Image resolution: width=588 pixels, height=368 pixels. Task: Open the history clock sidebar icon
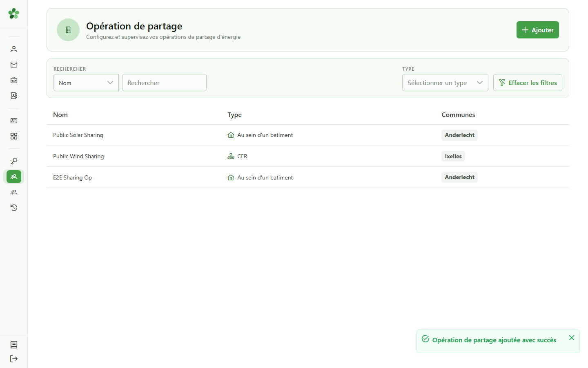click(14, 208)
